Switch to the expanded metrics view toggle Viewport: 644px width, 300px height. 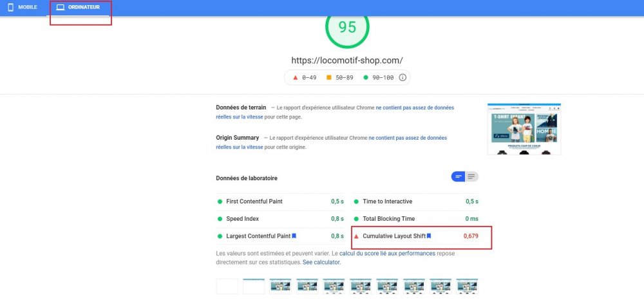pyautogui.click(x=471, y=176)
